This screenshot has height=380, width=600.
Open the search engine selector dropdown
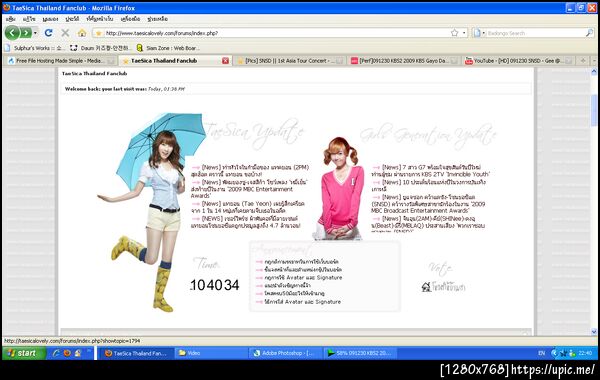pos(479,33)
